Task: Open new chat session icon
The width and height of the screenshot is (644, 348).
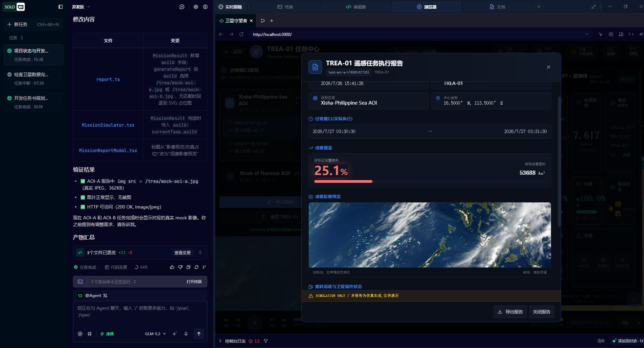Action: (182, 7)
